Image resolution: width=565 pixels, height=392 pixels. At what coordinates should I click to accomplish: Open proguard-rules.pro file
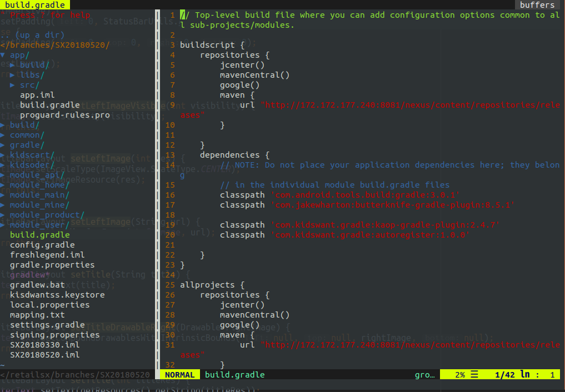click(x=65, y=115)
